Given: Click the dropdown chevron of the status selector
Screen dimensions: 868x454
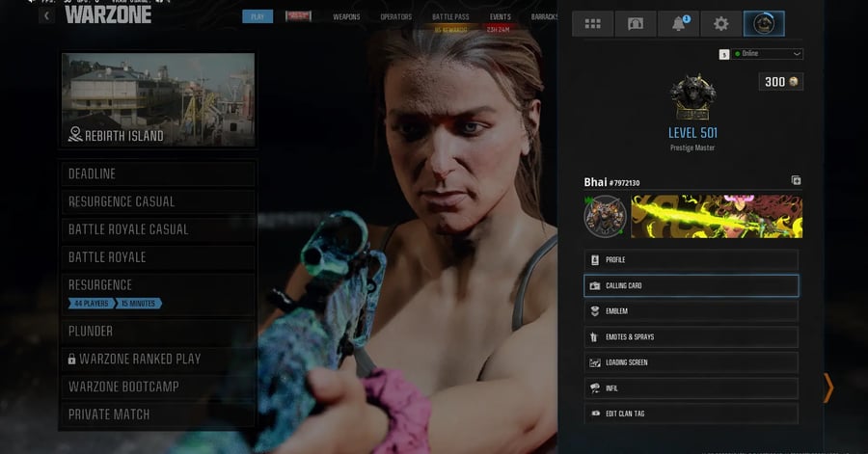Looking at the screenshot, I should coord(797,54).
